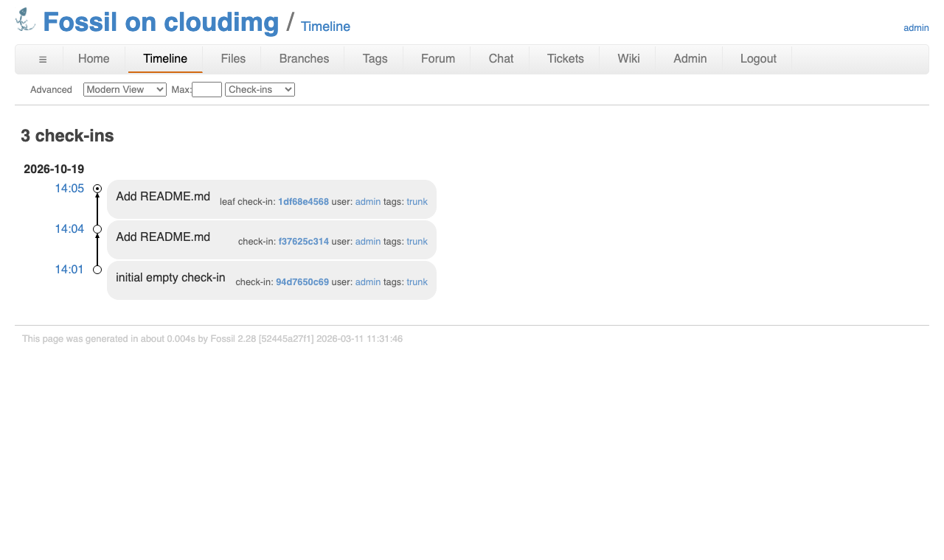
Task: Open the 14:04 timestamp link
Action: [x=69, y=229]
